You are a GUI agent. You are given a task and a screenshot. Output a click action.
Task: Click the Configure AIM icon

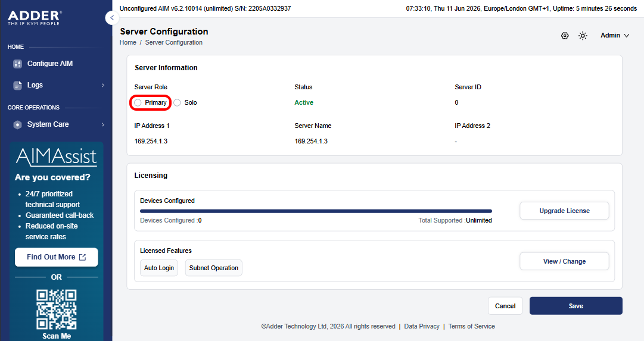[17, 64]
